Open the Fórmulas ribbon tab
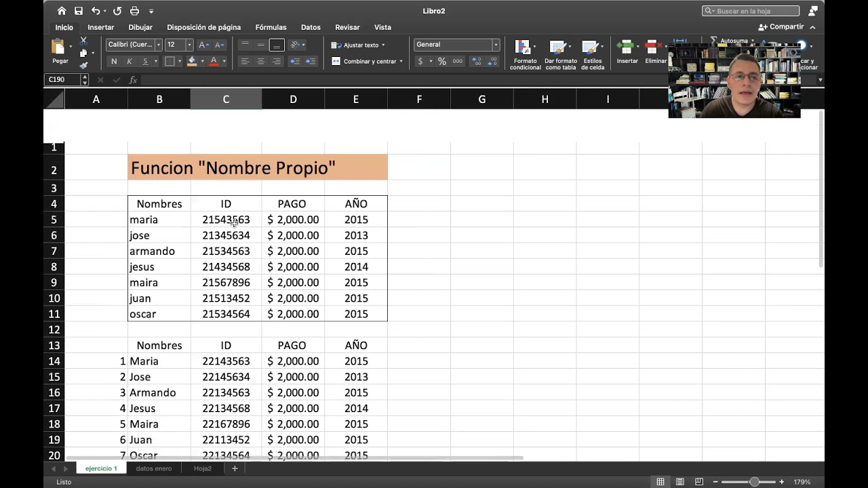This screenshot has height=488, width=868. [271, 27]
